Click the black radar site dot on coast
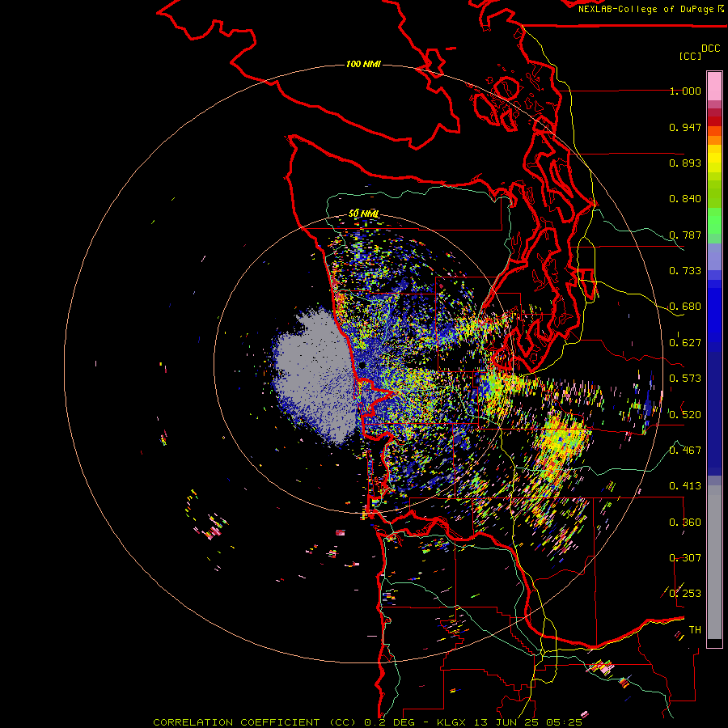 tap(362, 366)
